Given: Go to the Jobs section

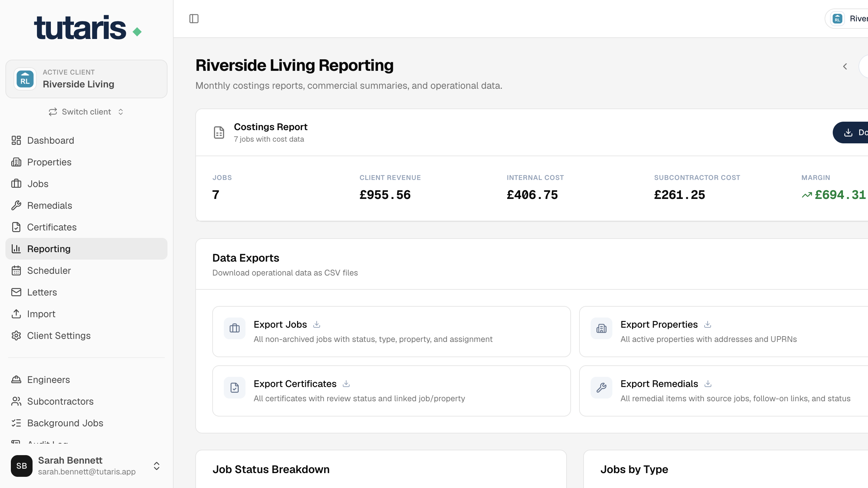Looking at the screenshot, I should 86,184.
